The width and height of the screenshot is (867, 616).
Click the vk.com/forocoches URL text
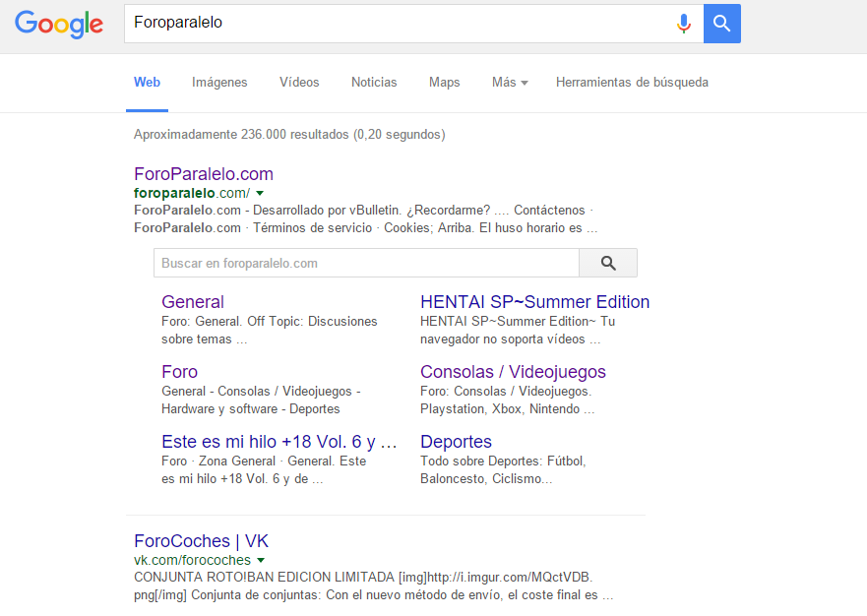tap(193, 560)
